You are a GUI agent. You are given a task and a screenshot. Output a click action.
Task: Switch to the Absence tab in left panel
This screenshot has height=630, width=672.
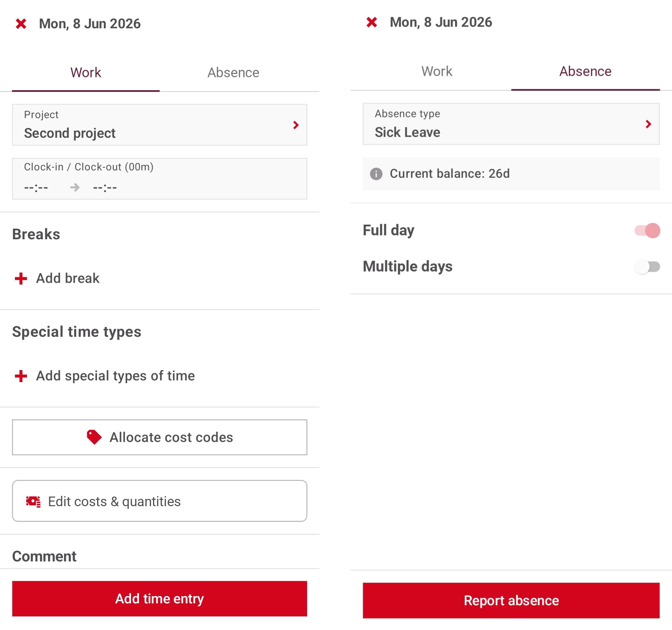(233, 73)
